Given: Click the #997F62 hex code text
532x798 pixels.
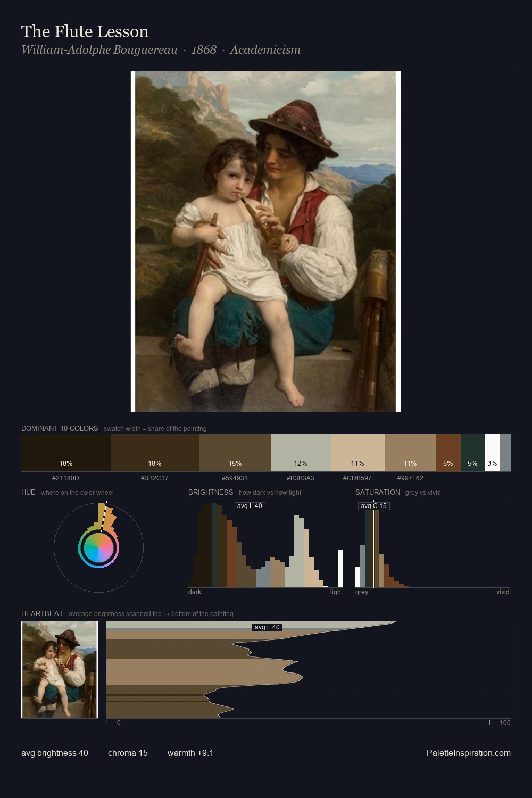Looking at the screenshot, I should coord(410,478).
